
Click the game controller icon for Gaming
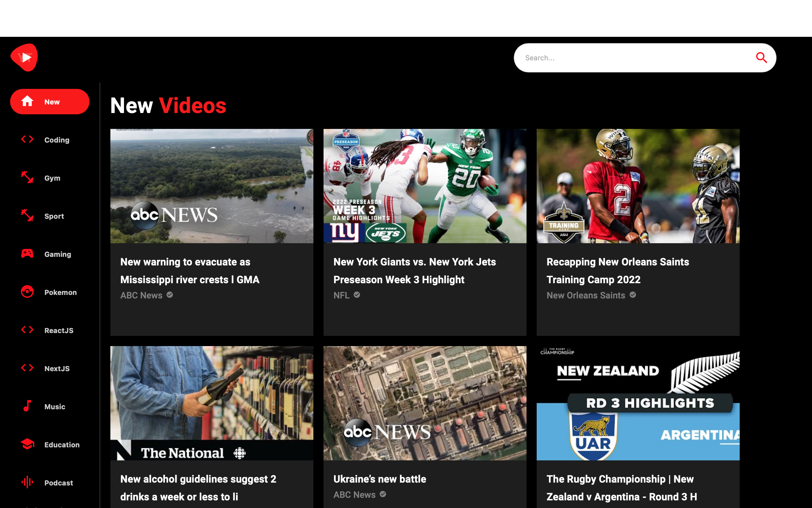(27, 254)
